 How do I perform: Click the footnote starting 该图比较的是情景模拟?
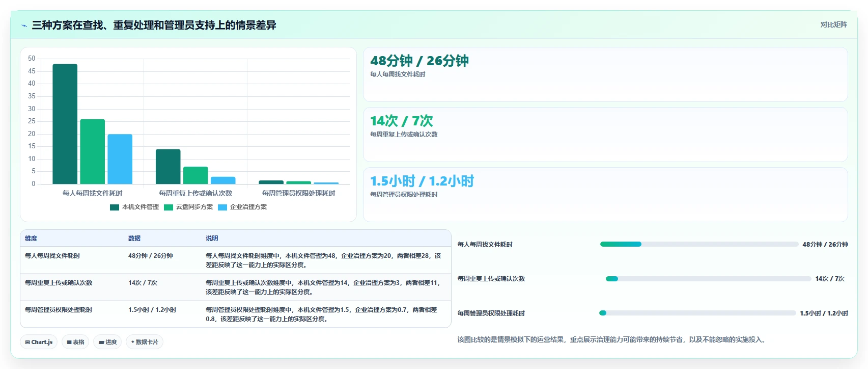click(x=611, y=339)
